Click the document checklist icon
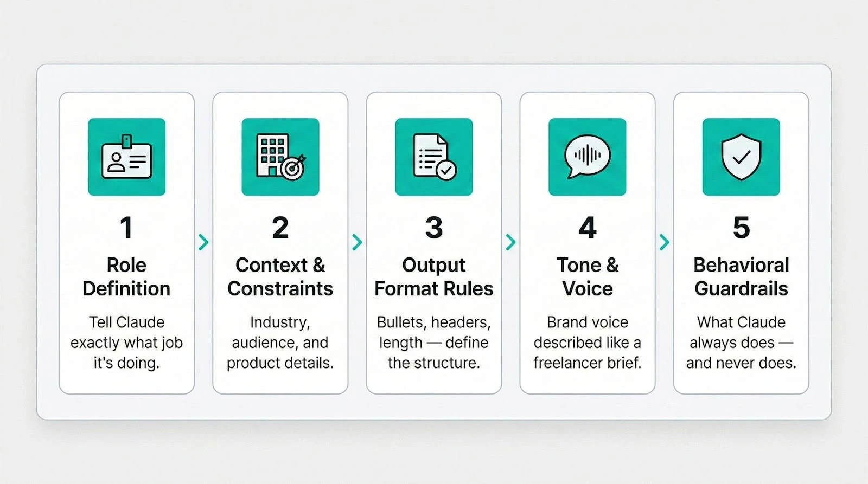The height and width of the screenshot is (484, 868). [433, 157]
